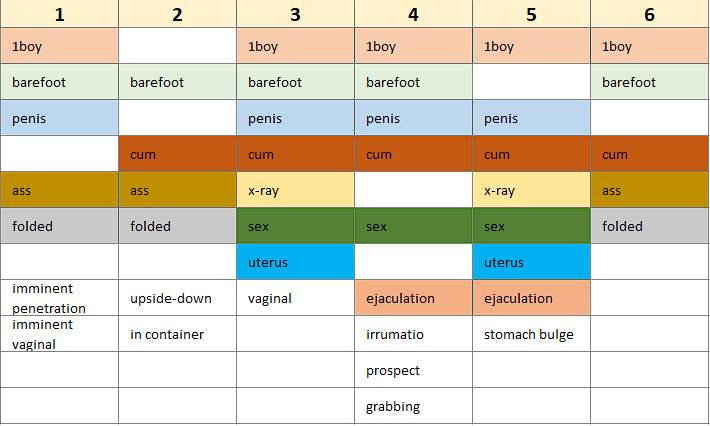The width and height of the screenshot is (710, 426).
Task: Click the 'in container' cell
Action: coord(177,334)
